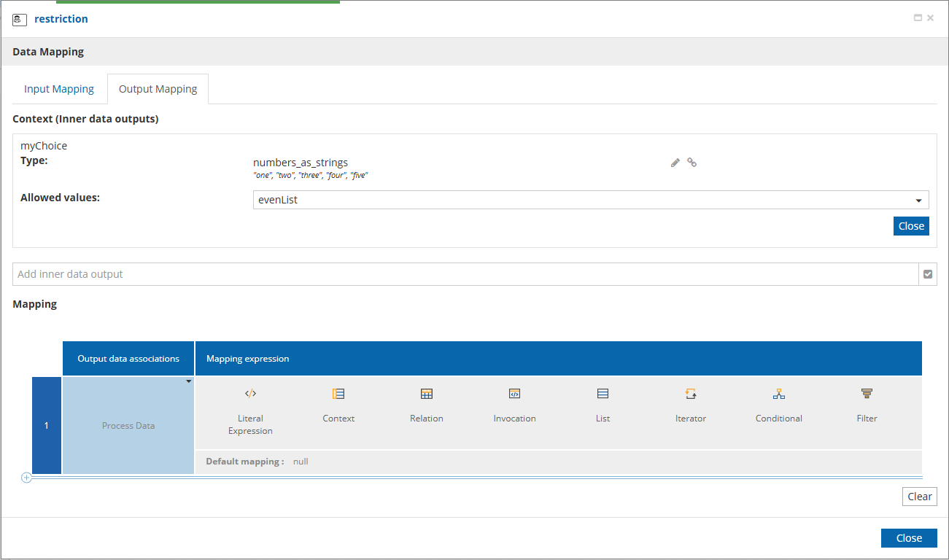Maximize the restriction dialog
The height and width of the screenshot is (560, 949).
918,18
